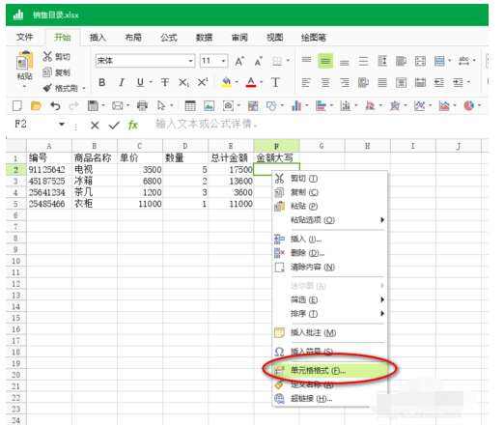504x425 pixels.
Task: Open the font size dropdown
Action: 223,61
